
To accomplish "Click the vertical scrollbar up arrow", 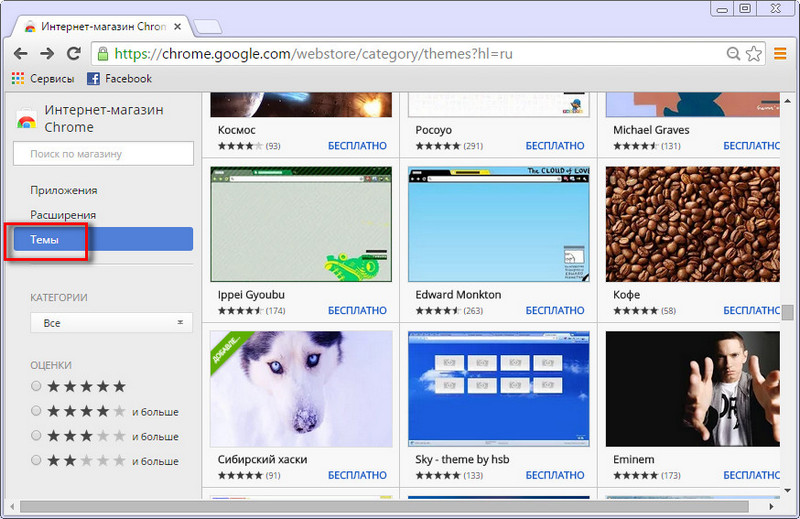I will [x=787, y=101].
